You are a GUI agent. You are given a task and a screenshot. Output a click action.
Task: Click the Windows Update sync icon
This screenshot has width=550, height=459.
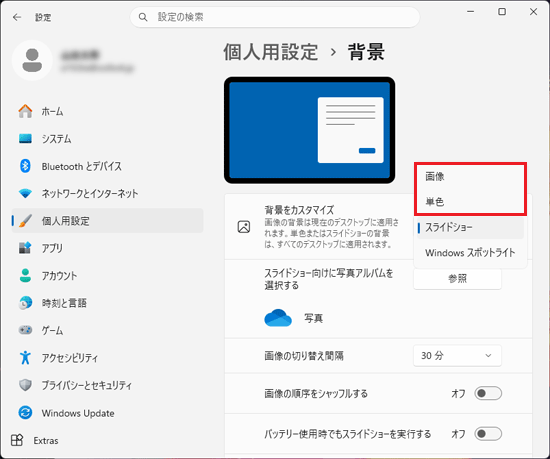coord(25,413)
